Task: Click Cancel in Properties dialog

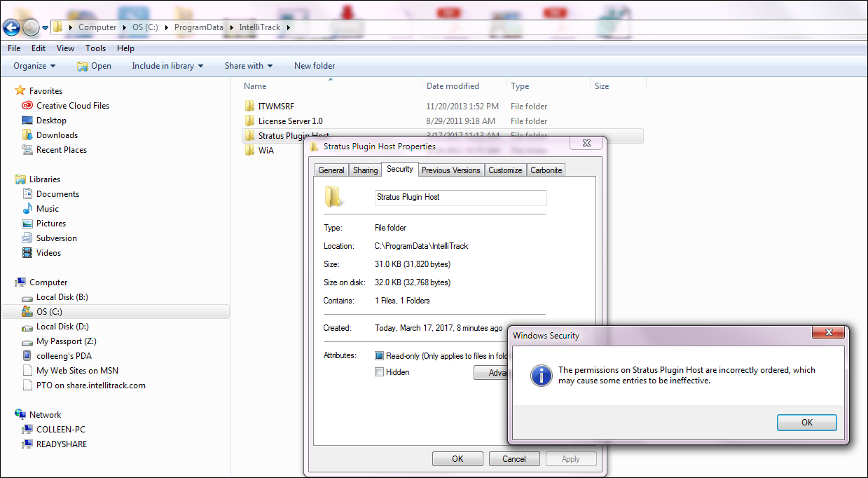Action: [x=514, y=459]
